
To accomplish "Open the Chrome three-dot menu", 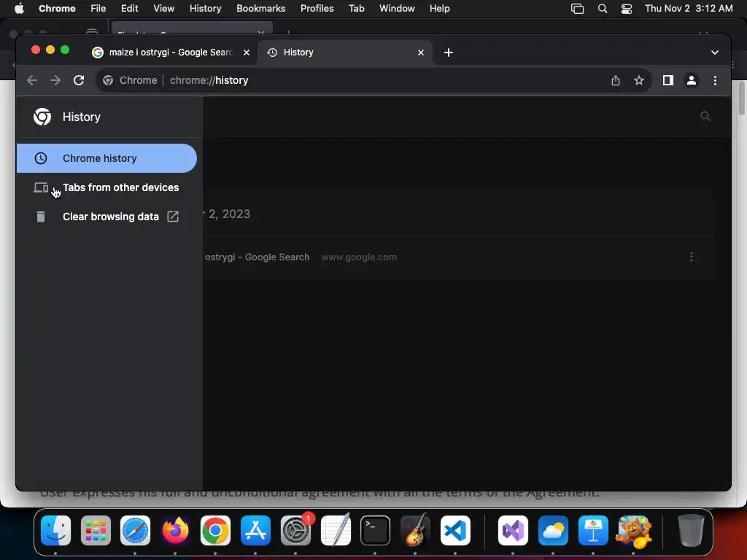I will (x=715, y=80).
